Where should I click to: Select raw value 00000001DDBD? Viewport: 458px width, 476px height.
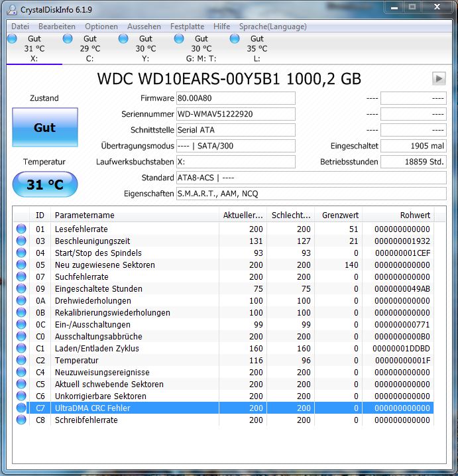tap(401, 349)
